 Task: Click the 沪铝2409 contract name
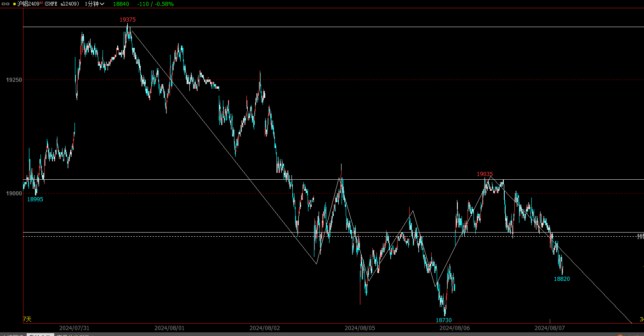pos(28,4)
